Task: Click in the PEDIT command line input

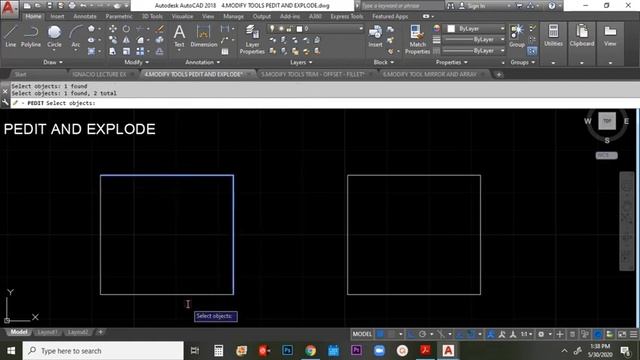Action: pyautogui.click(x=324, y=103)
